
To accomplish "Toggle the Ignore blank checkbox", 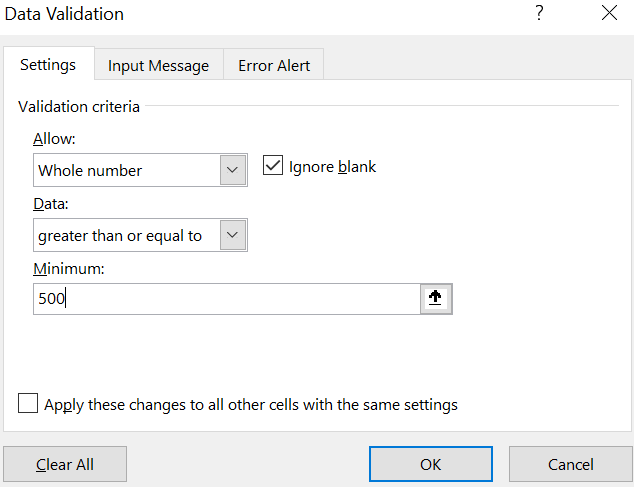I will [272, 166].
